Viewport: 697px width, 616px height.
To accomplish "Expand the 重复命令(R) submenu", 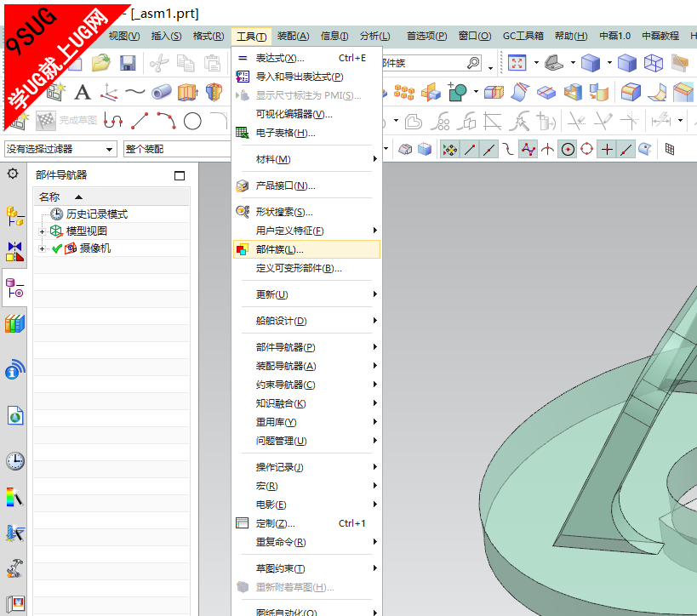I will pos(306,542).
